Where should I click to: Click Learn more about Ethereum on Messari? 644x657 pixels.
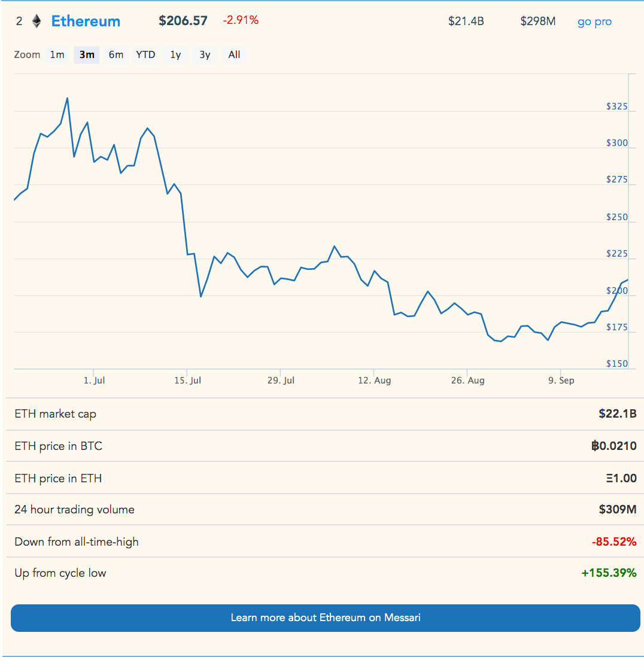[x=326, y=618]
